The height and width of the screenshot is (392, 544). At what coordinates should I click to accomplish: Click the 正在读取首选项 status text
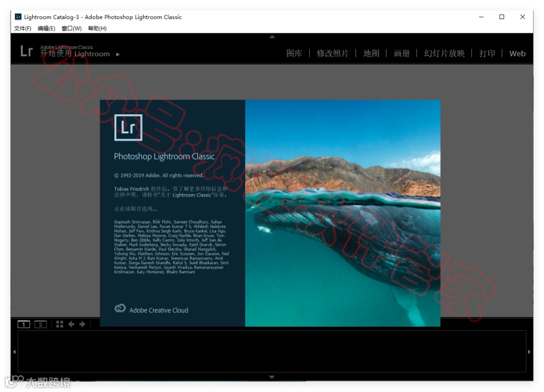tap(135, 209)
